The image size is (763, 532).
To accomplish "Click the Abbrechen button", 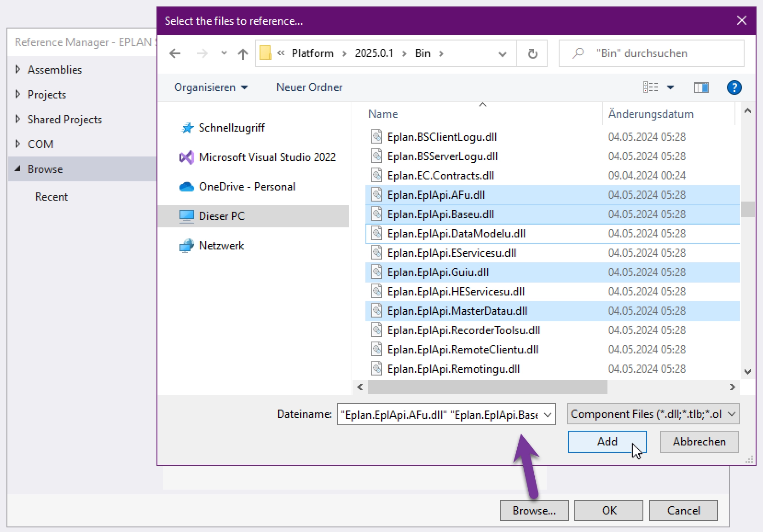I will [x=699, y=442].
